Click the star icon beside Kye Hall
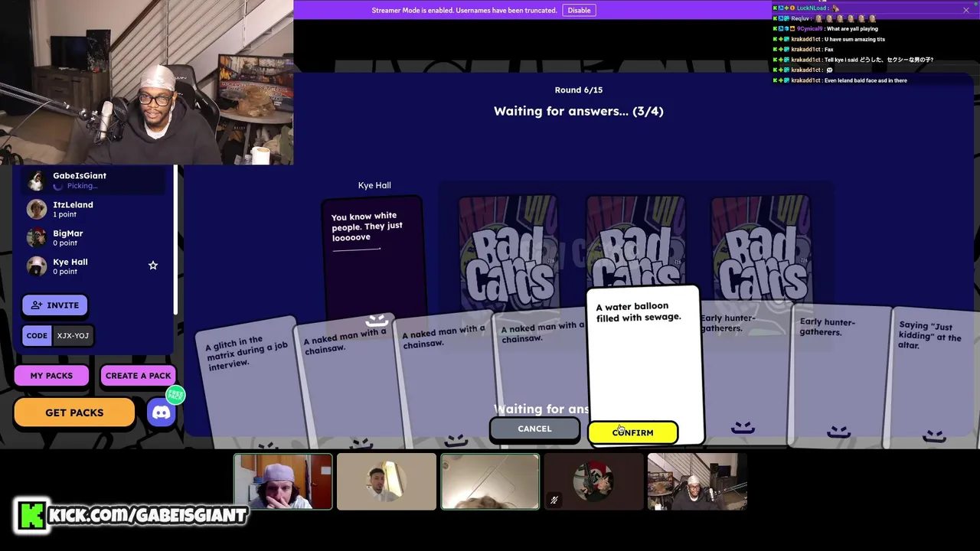The height and width of the screenshot is (551, 980). (x=153, y=266)
